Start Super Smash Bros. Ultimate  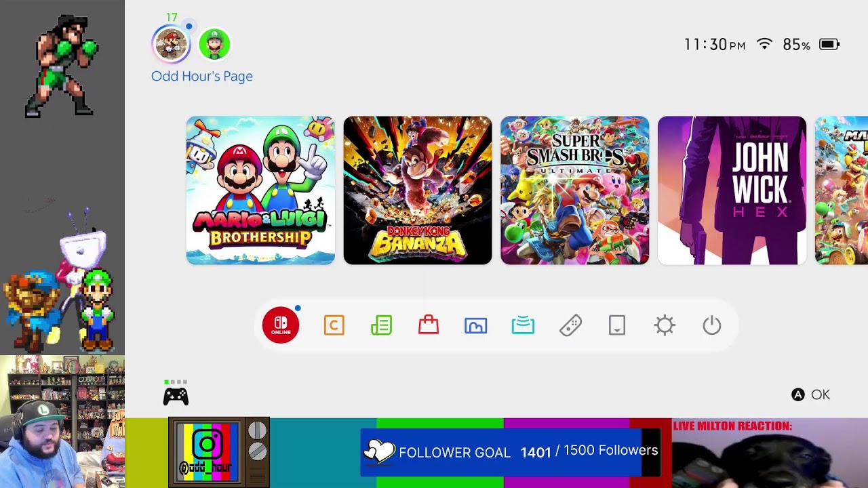[575, 190]
